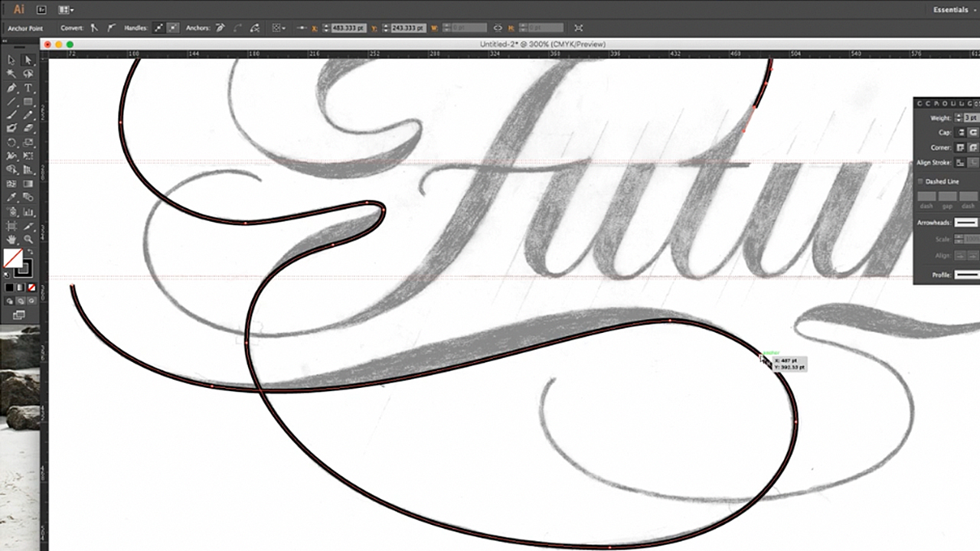Open the anchor point display options dropdown
The height and width of the screenshot is (551, 980).
point(277,28)
